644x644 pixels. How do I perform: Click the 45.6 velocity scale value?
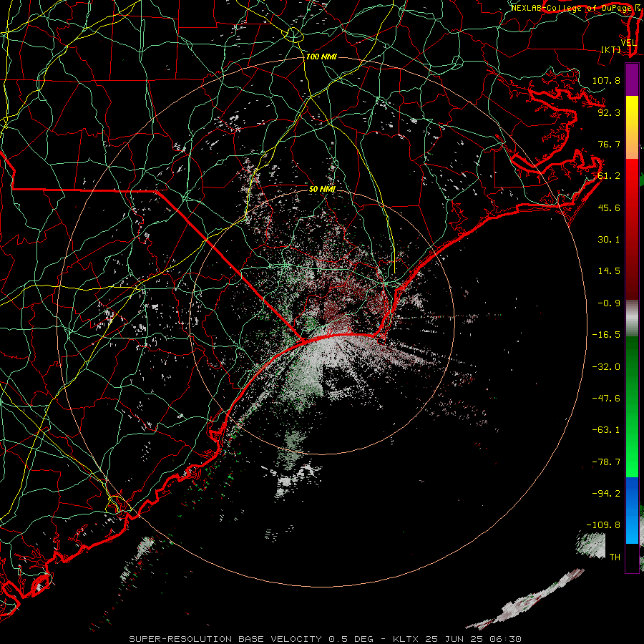[609, 208]
